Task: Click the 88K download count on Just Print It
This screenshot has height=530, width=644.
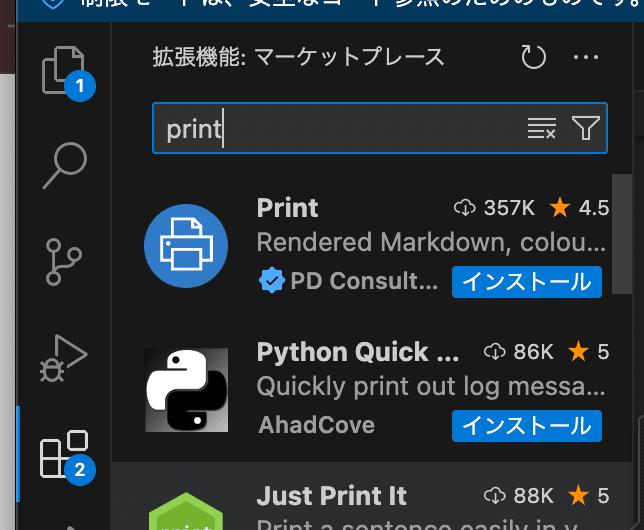Action: (518, 495)
